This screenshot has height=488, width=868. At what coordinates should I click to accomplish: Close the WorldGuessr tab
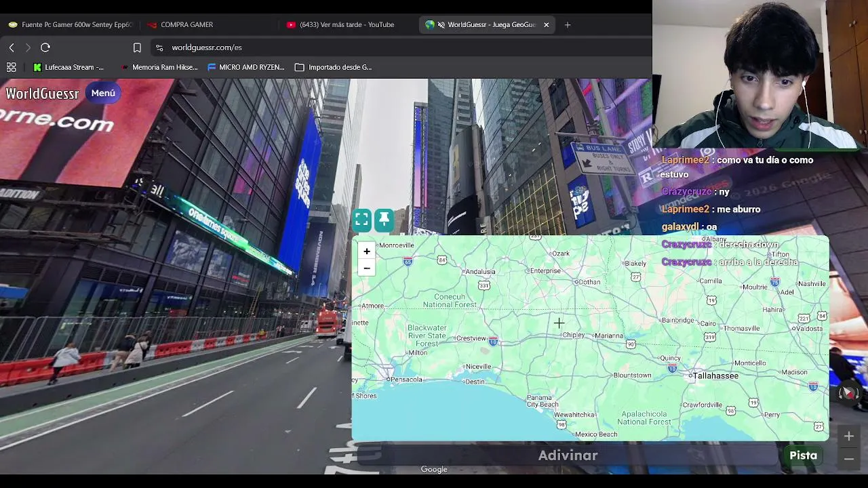coord(546,24)
